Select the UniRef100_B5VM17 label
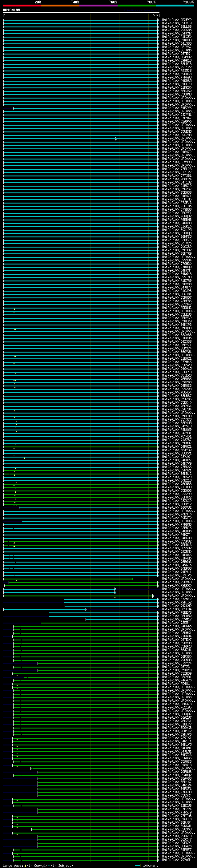The image size is (197, 868). click(x=177, y=619)
